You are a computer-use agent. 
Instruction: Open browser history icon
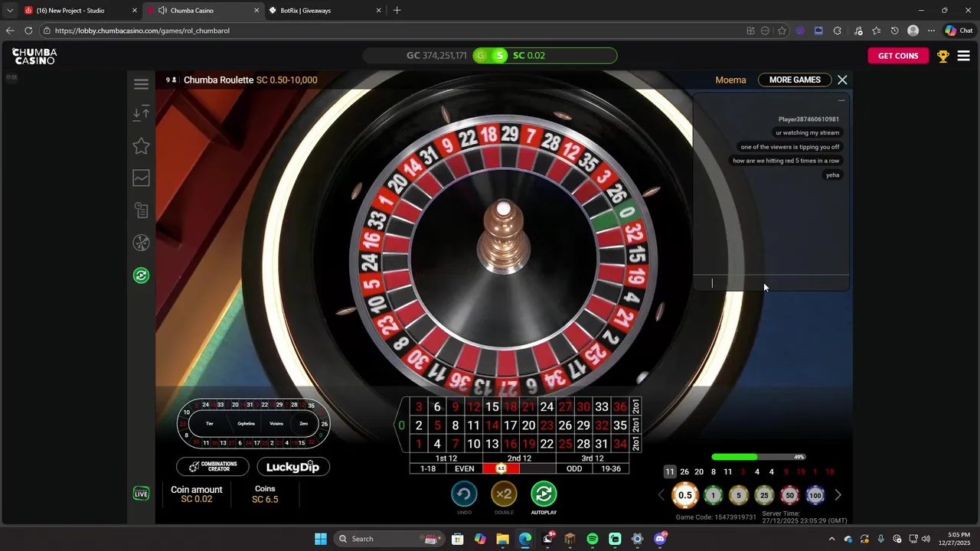click(894, 31)
